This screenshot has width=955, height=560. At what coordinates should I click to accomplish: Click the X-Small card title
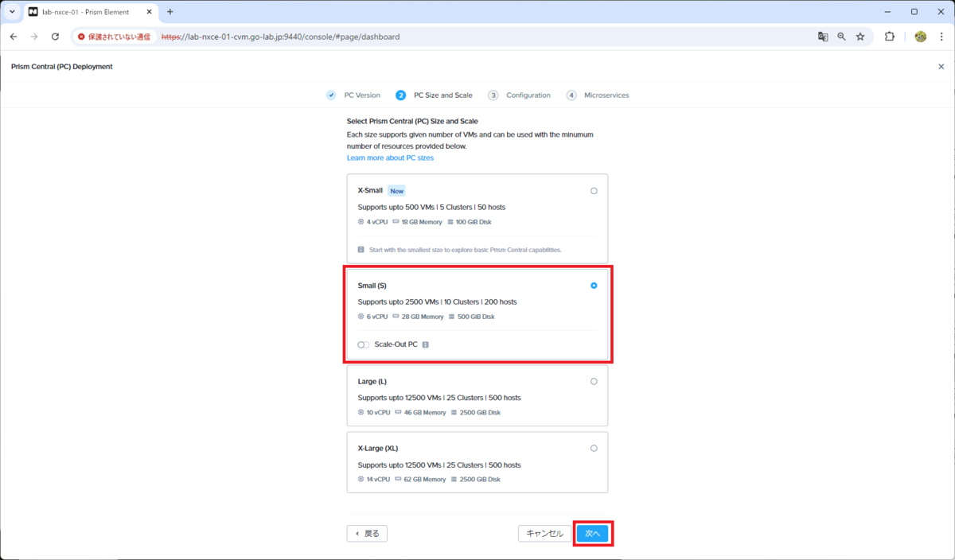tap(370, 191)
